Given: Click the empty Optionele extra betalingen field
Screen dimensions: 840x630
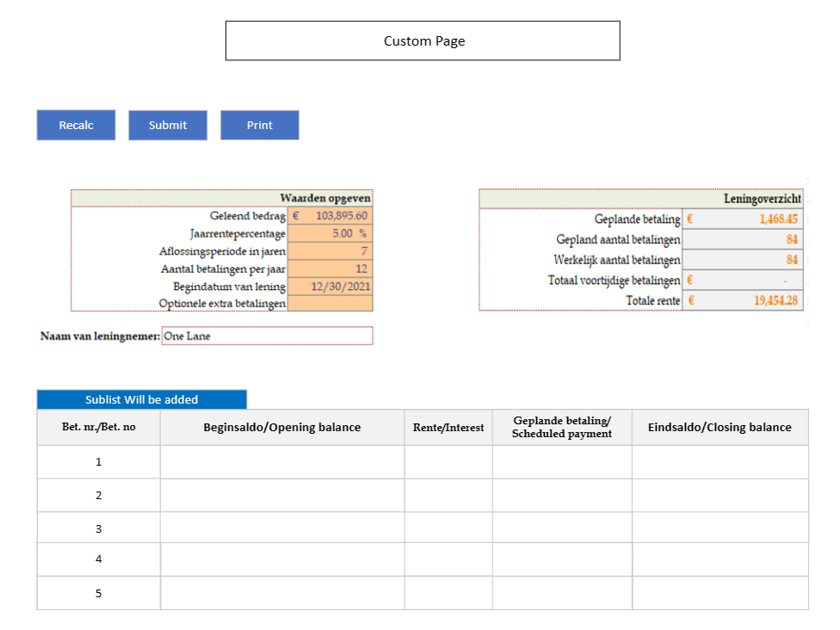Looking at the screenshot, I should point(330,303).
